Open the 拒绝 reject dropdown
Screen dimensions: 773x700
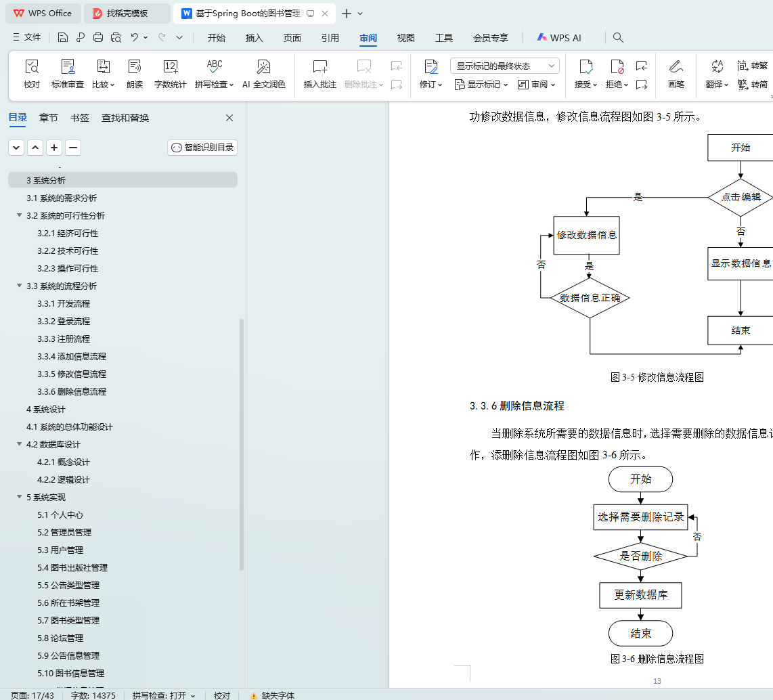coord(617,85)
